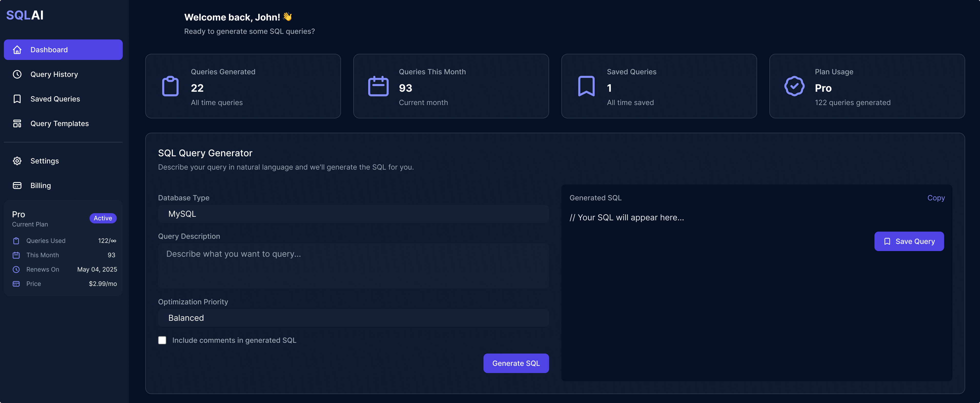Click the Query History clock icon
Image resolution: width=980 pixels, height=403 pixels.
[x=17, y=74]
